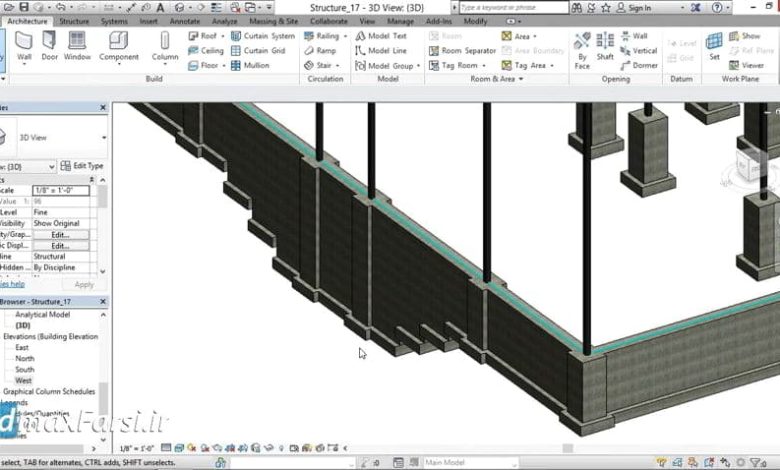Switch to the Annotate tab

point(185,21)
